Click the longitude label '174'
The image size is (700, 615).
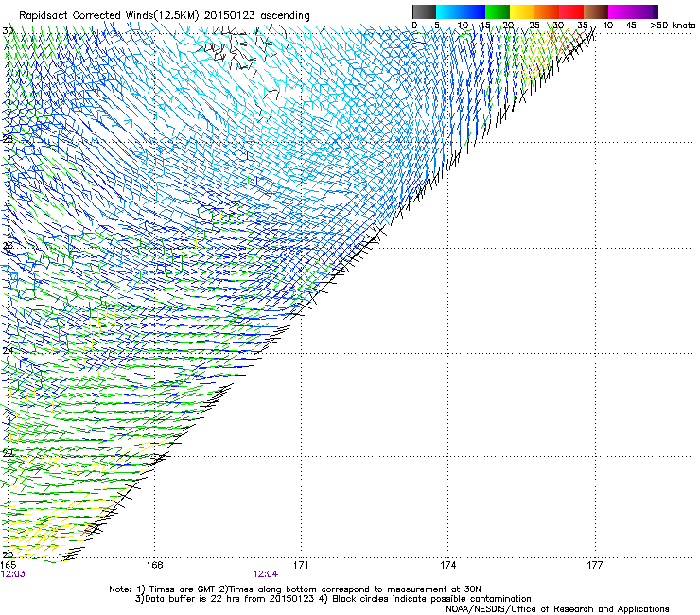[x=447, y=565]
